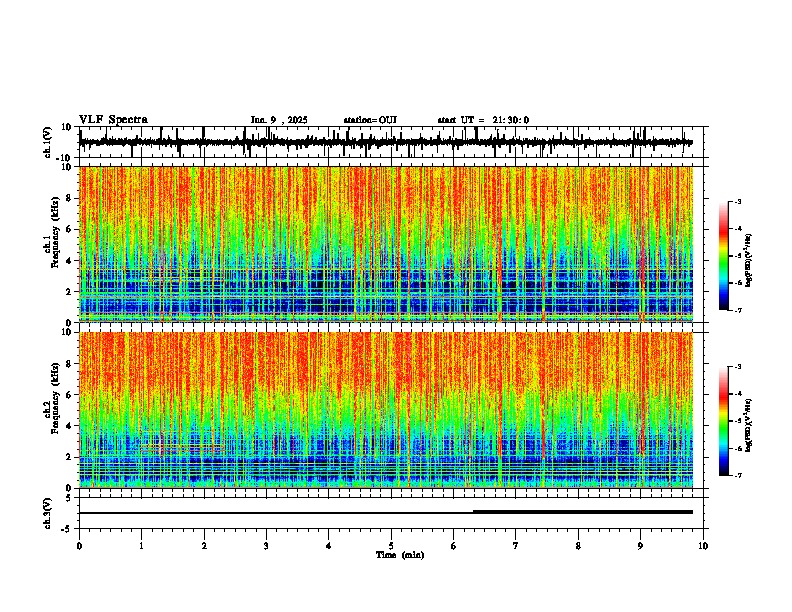This screenshot has height=612, width=792.
Task: Click the '3' tick on time axis
Action: (x=266, y=546)
